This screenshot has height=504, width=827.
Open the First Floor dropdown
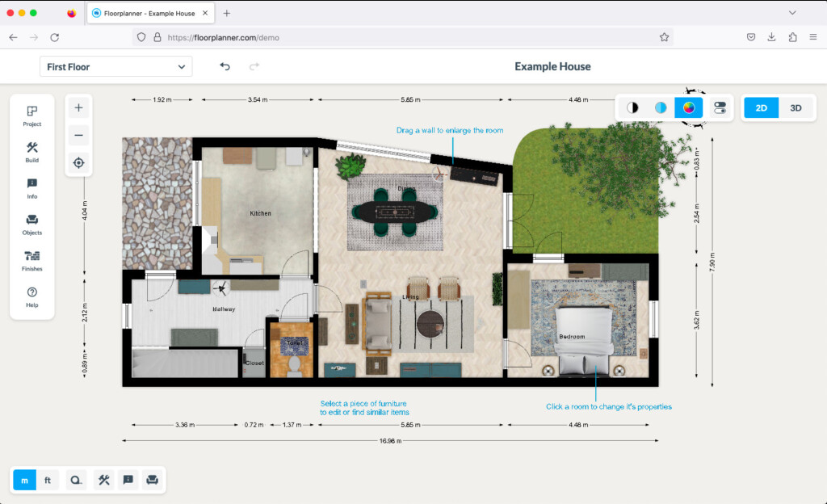point(116,66)
